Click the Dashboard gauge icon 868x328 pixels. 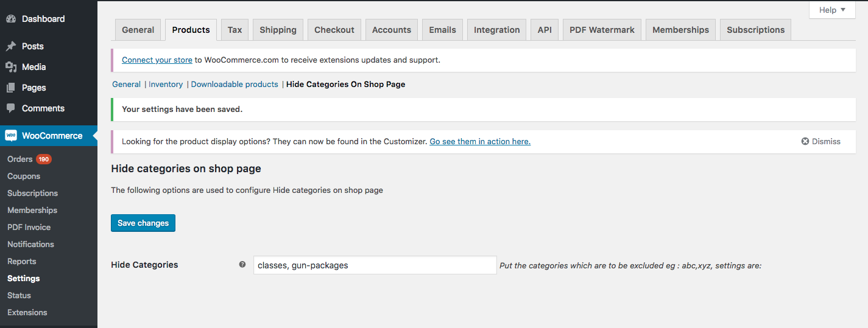click(11, 19)
